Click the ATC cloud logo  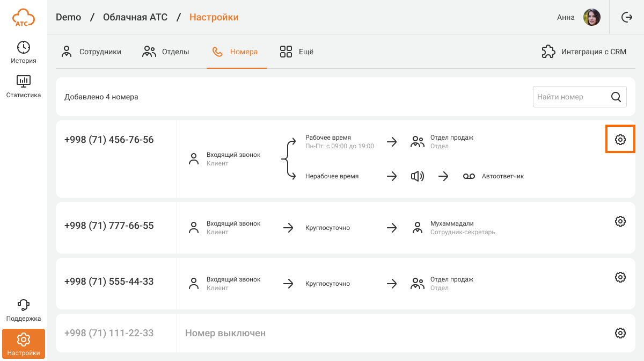24,17
